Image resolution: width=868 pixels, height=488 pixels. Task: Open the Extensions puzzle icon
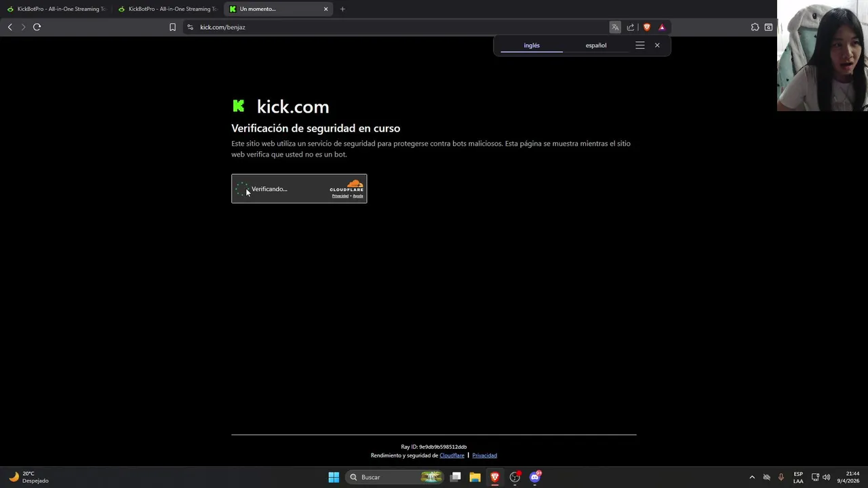coord(755,27)
